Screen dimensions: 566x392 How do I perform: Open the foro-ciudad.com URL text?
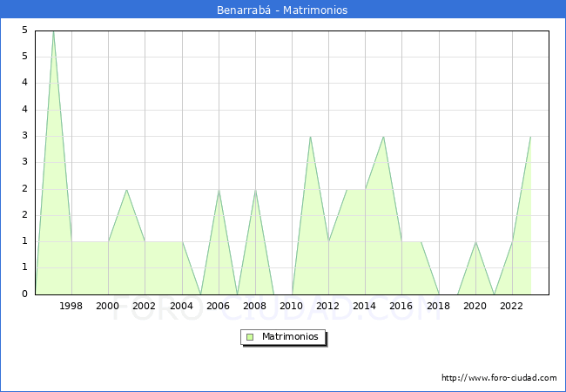pyautogui.click(x=499, y=378)
